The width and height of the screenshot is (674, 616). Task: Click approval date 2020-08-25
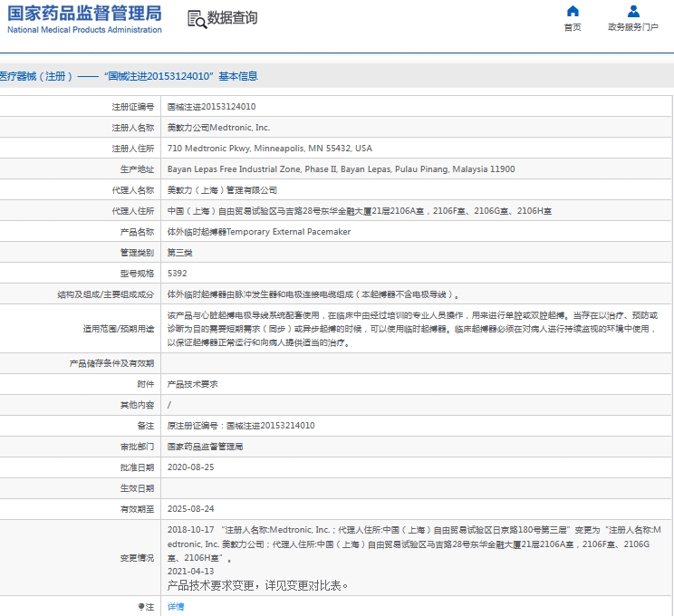tap(190, 467)
